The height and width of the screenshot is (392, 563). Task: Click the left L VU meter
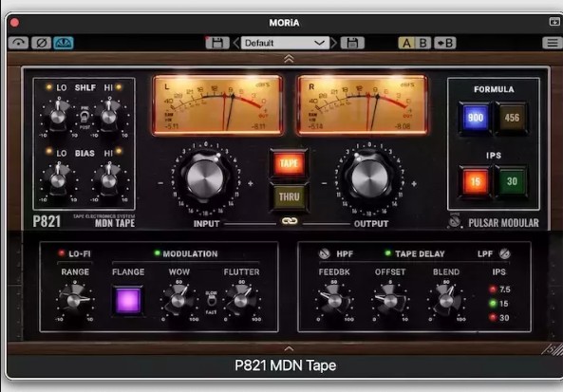(x=217, y=104)
